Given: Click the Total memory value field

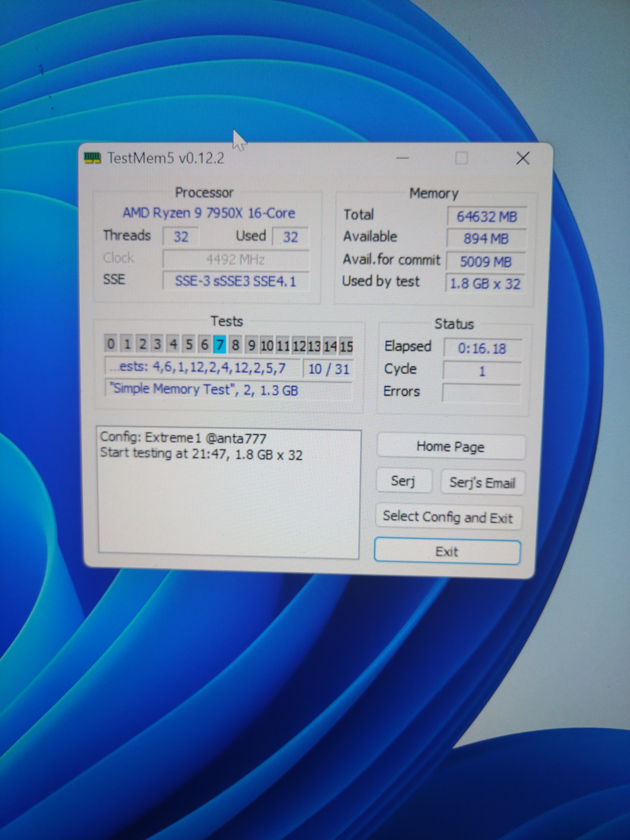Looking at the screenshot, I should tap(487, 217).
